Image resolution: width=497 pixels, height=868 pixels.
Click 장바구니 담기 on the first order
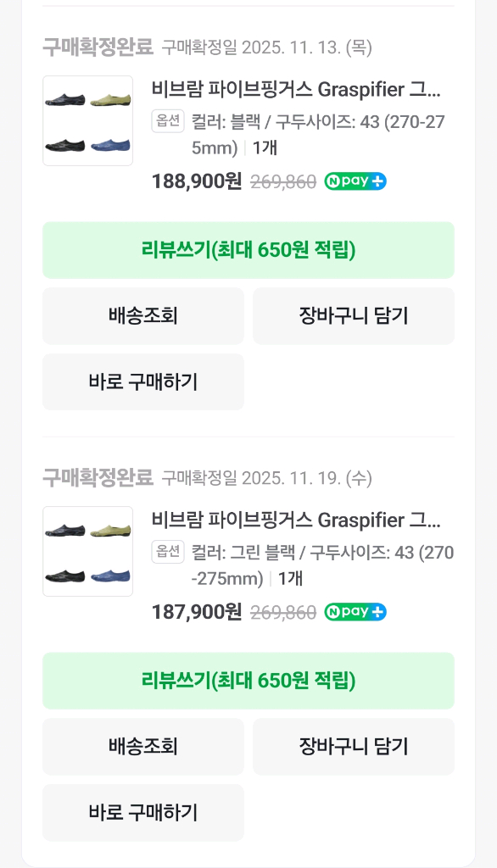point(354,315)
